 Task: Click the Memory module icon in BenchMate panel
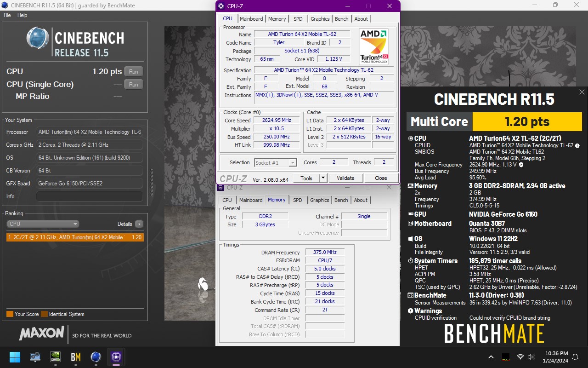pyautogui.click(x=411, y=186)
